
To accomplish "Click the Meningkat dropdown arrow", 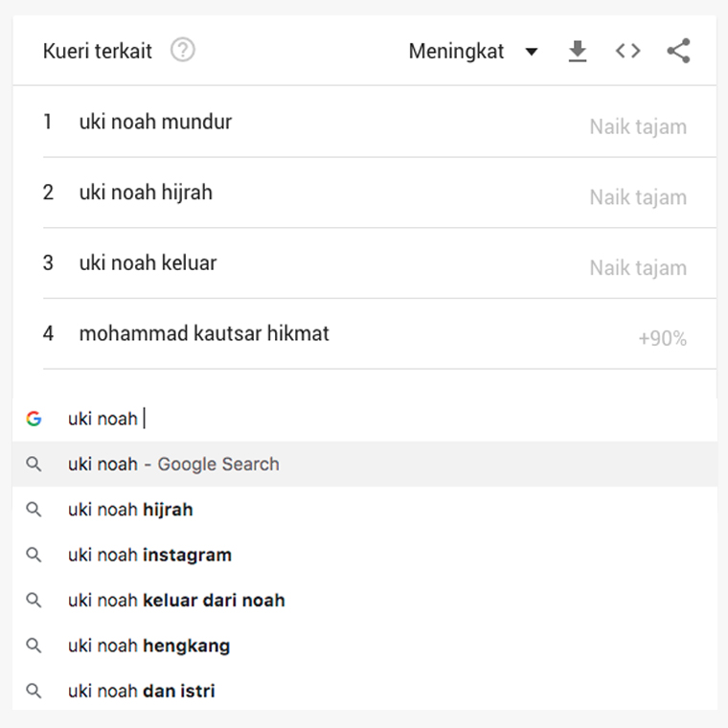I will pos(532,52).
